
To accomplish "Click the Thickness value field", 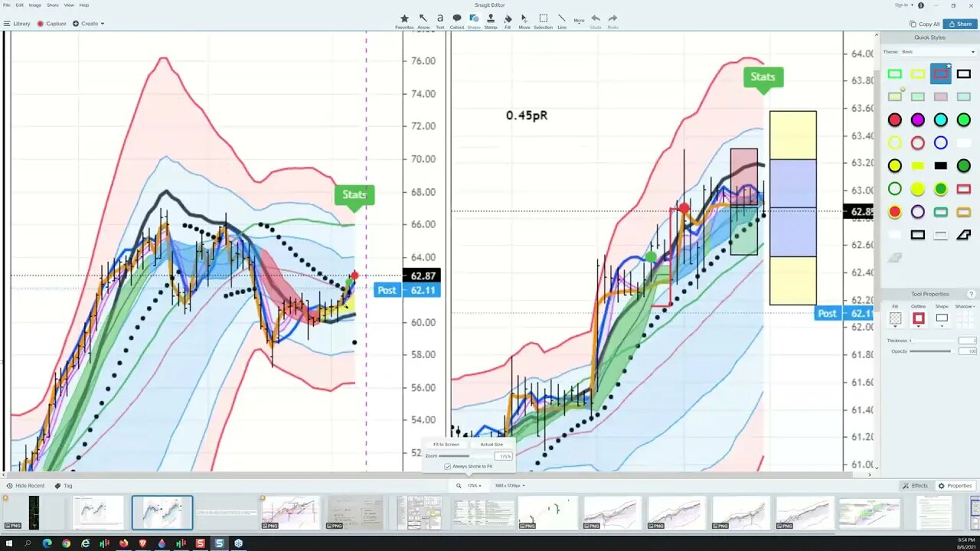I will 968,341.
